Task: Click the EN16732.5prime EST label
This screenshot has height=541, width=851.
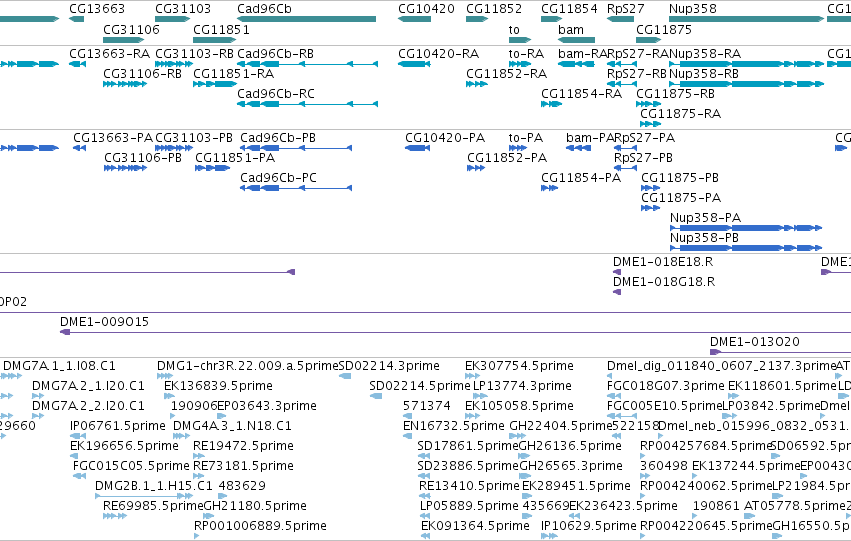Action: pos(454,426)
